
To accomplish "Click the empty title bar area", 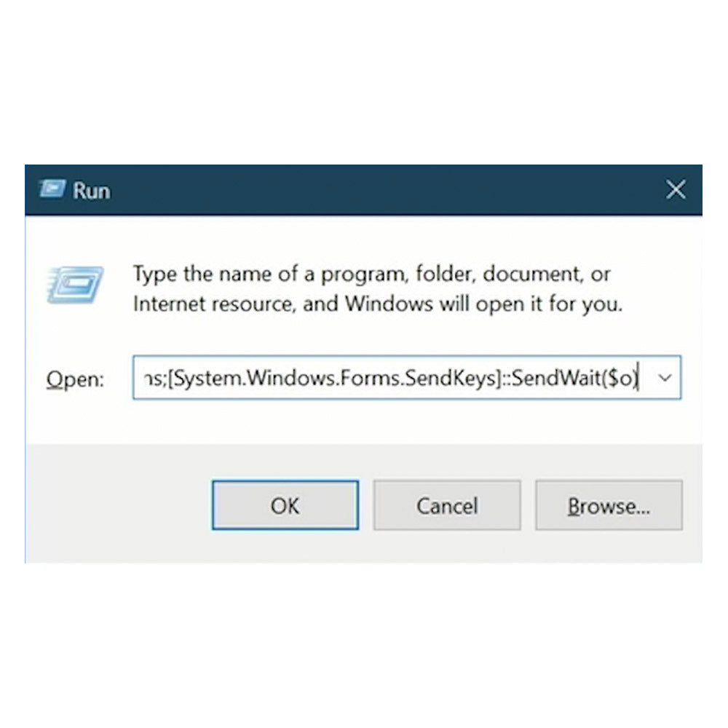I will click(x=385, y=189).
